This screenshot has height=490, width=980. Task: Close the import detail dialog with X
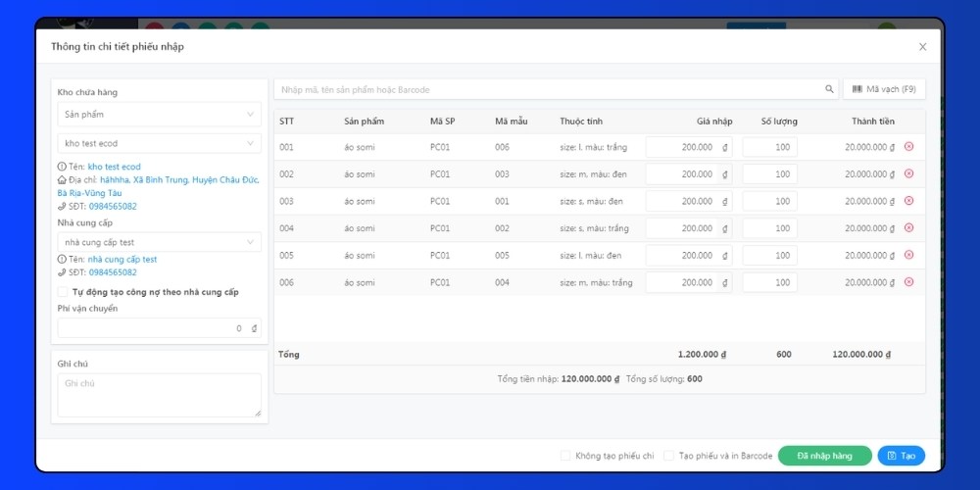(x=922, y=47)
